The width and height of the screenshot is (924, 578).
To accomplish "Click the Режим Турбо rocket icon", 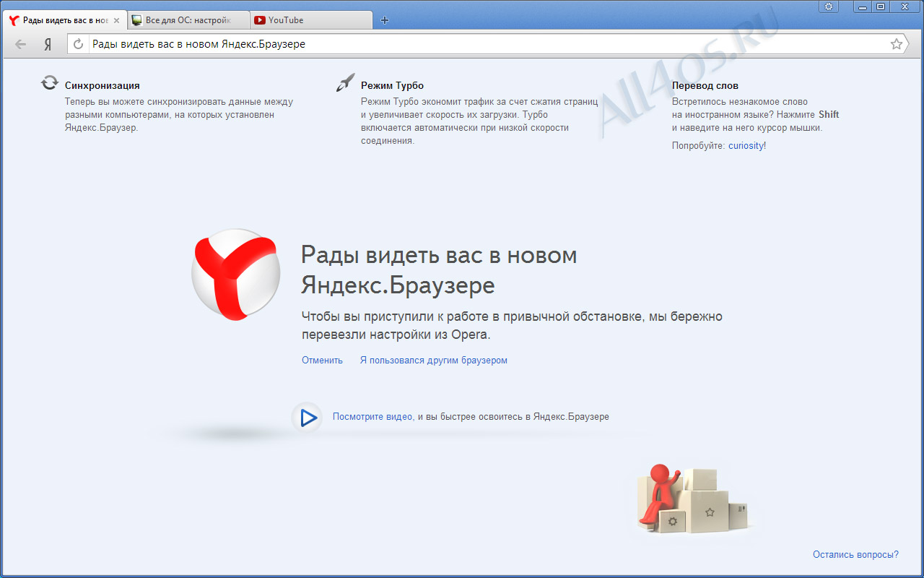I will [345, 82].
